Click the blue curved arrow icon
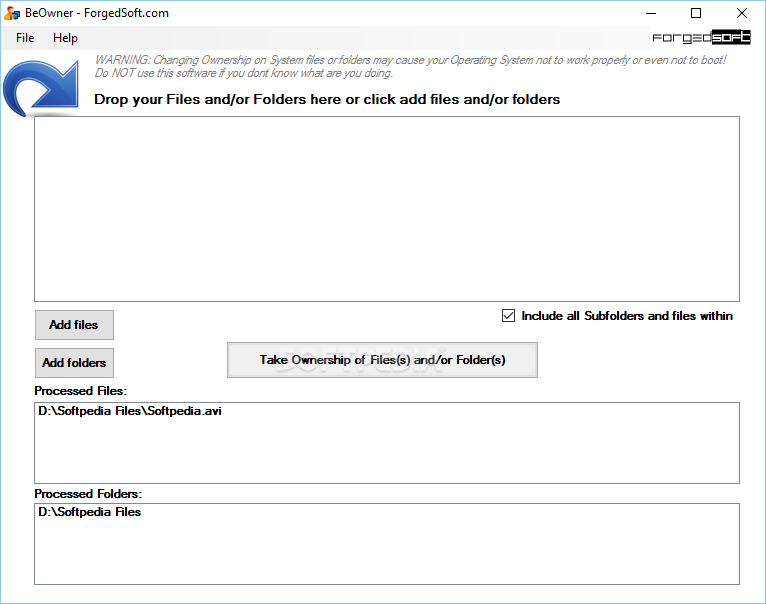Screen dimensions: 766x604 point(42,87)
